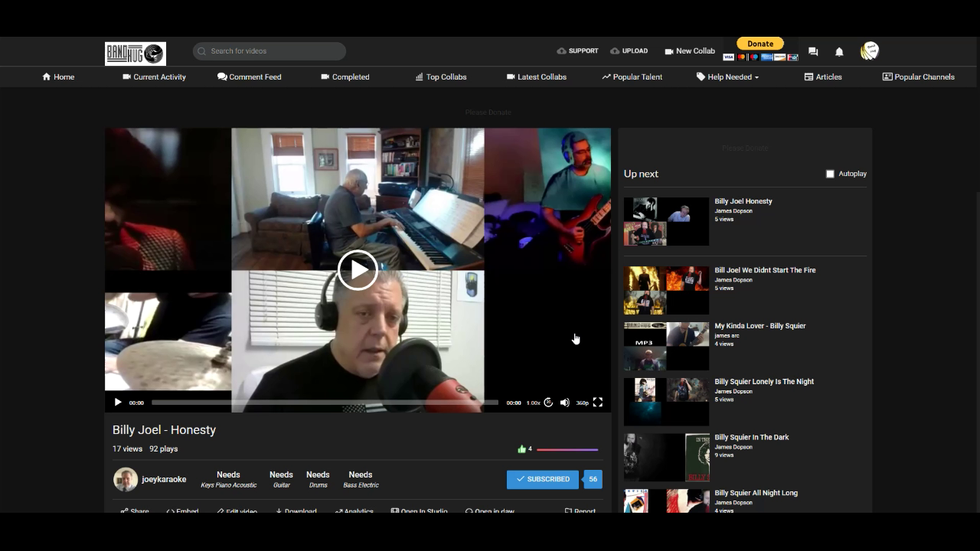Open the My Kinda Lover thumbnail

point(666,346)
